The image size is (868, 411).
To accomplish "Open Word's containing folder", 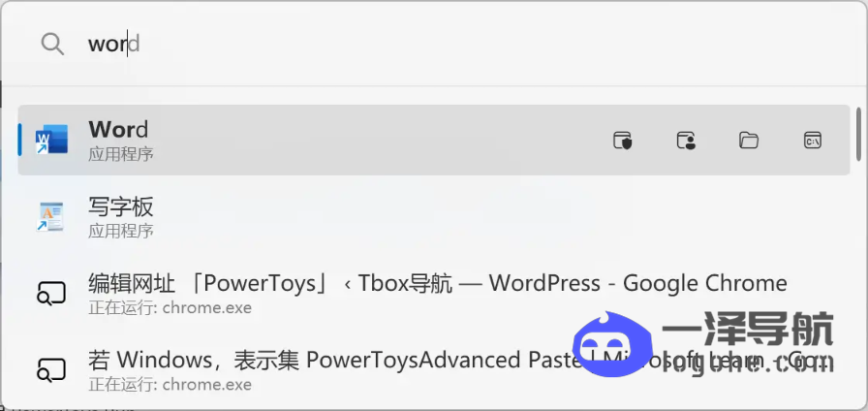I will pos(749,141).
